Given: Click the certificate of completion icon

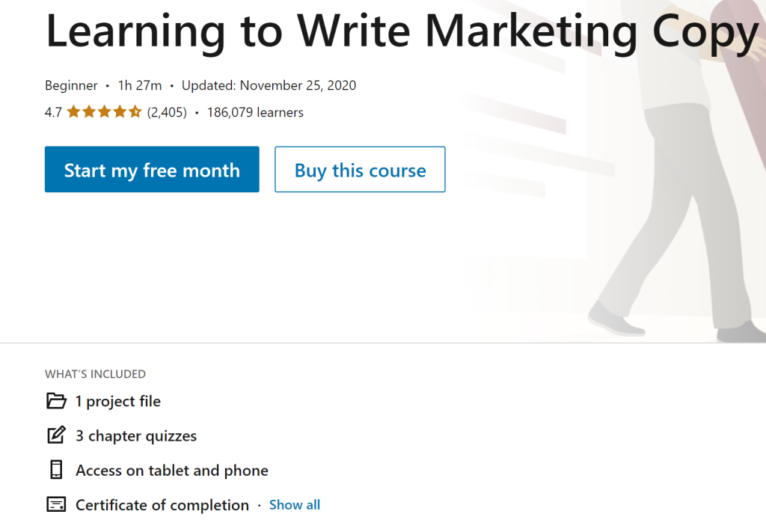Looking at the screenshot, I should (57, 504).
